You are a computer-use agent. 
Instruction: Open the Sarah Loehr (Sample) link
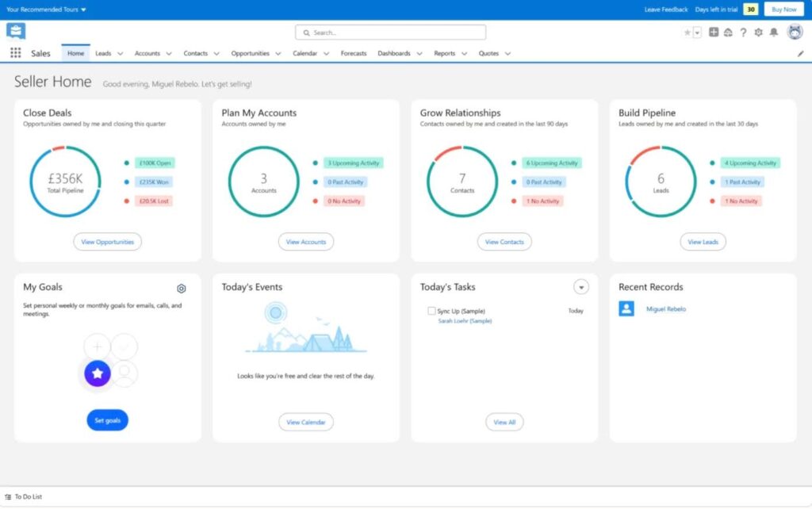pos(465,321)
